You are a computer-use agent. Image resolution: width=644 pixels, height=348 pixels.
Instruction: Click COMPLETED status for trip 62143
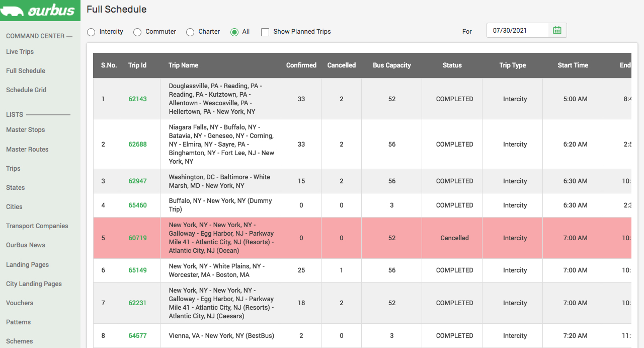[454, 99]
